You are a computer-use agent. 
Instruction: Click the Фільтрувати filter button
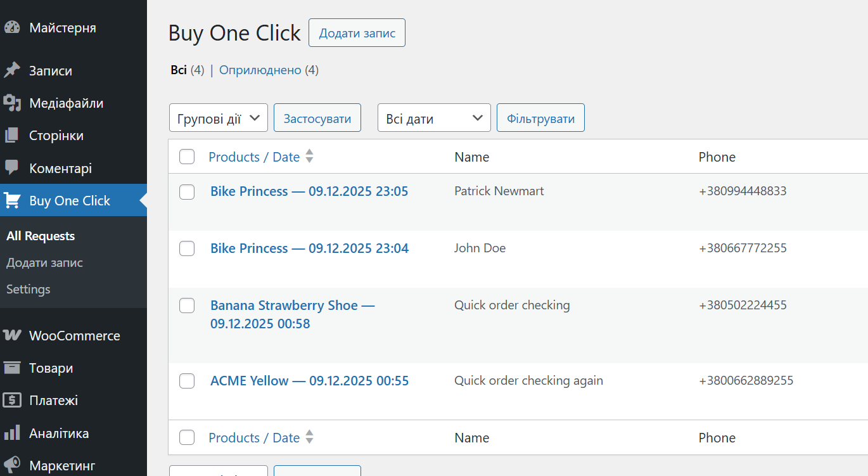point(540,119)
